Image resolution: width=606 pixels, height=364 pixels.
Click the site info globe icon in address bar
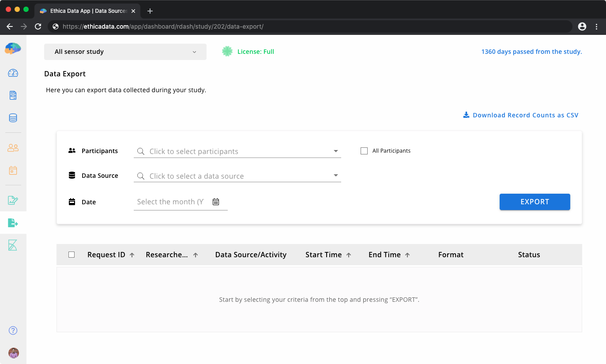click(x=56, y=26)
